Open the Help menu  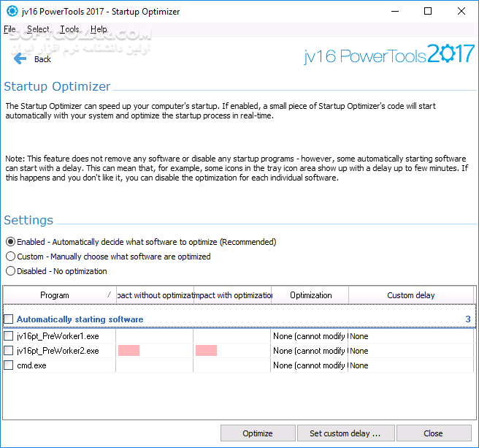click(99, 29)
